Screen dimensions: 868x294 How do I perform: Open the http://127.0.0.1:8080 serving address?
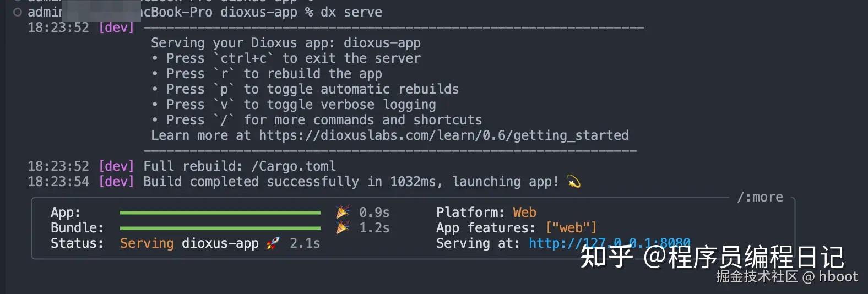point(609,243)
